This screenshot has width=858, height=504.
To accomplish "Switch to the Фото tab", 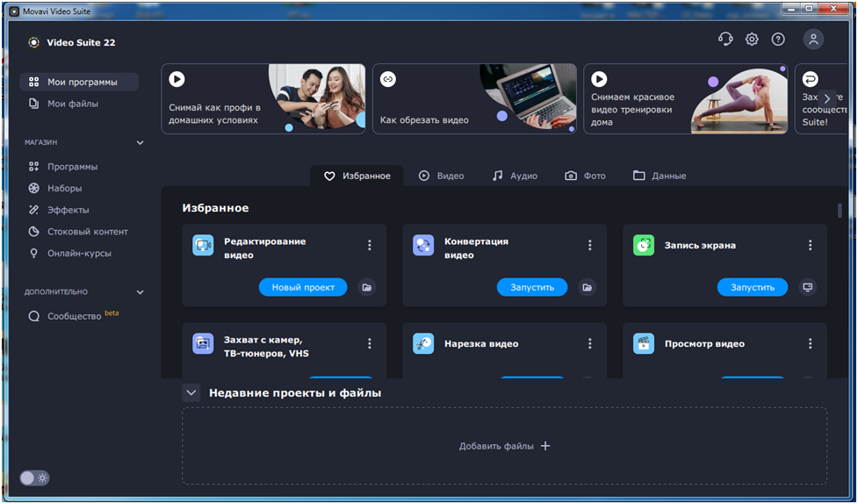I will [585, 176].
